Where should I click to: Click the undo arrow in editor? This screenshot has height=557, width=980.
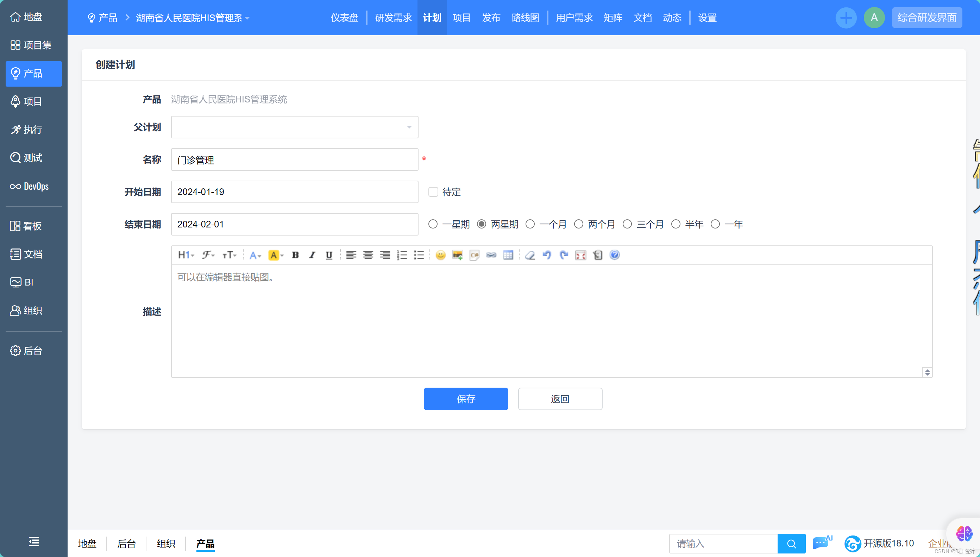tap(547, 255)
